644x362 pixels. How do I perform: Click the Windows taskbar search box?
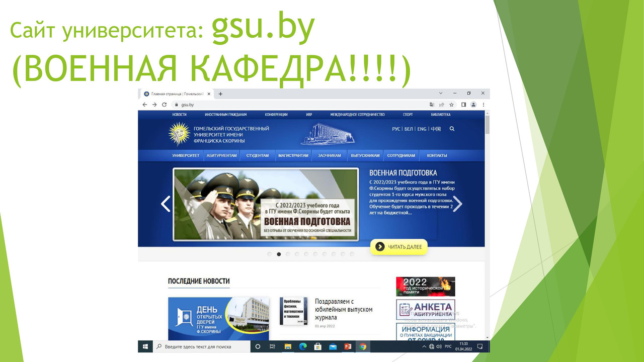pyautogui.click(x=201, y=346)
